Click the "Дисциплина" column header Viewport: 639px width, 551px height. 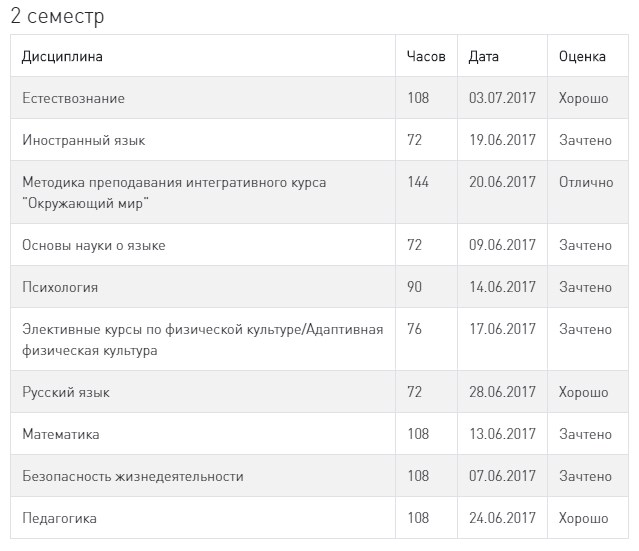62,57
